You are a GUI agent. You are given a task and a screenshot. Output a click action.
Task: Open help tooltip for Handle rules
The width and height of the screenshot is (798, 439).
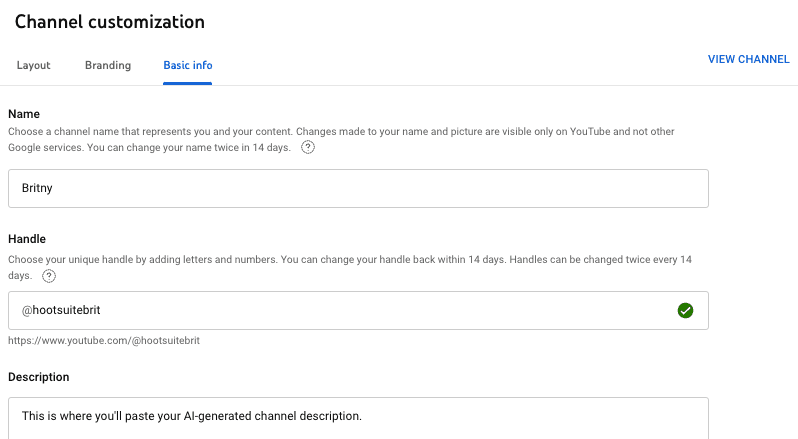click(48, 276)
